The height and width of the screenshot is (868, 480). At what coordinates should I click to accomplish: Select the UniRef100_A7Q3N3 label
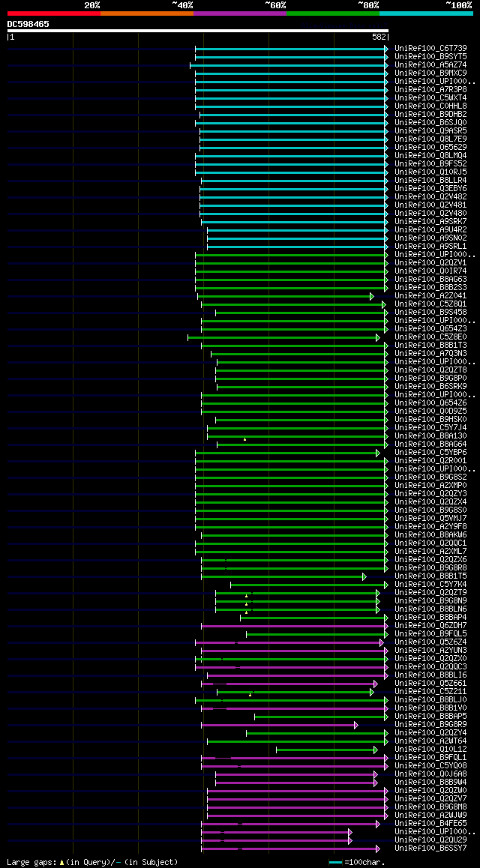[x=430, y=354]
